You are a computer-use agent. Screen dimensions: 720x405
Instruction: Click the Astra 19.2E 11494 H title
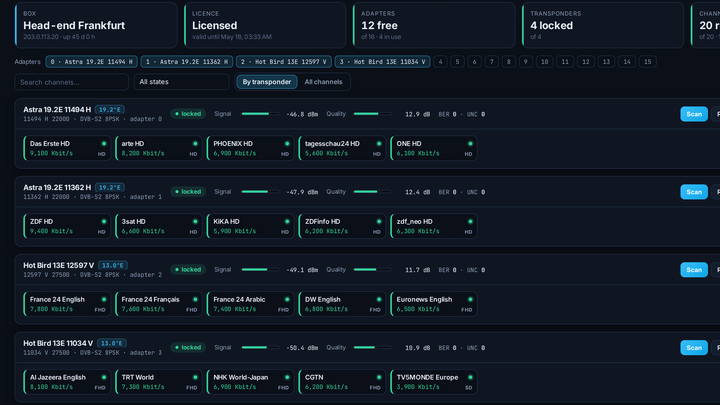(57, 110)
